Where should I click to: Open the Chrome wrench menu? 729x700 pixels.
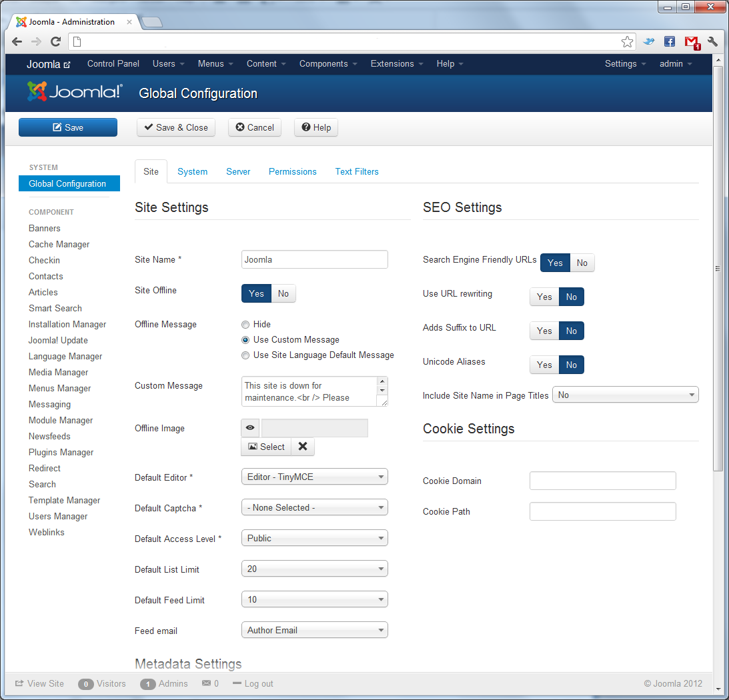pos(713,42)
